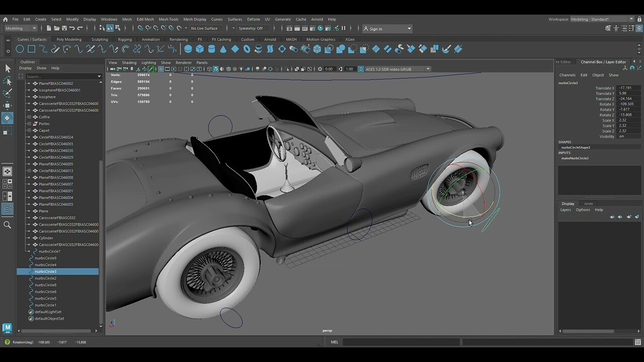644x362 pixels.
Task: Switch to the Anim tab in the lower panel
Action: [x=589, y=204]
